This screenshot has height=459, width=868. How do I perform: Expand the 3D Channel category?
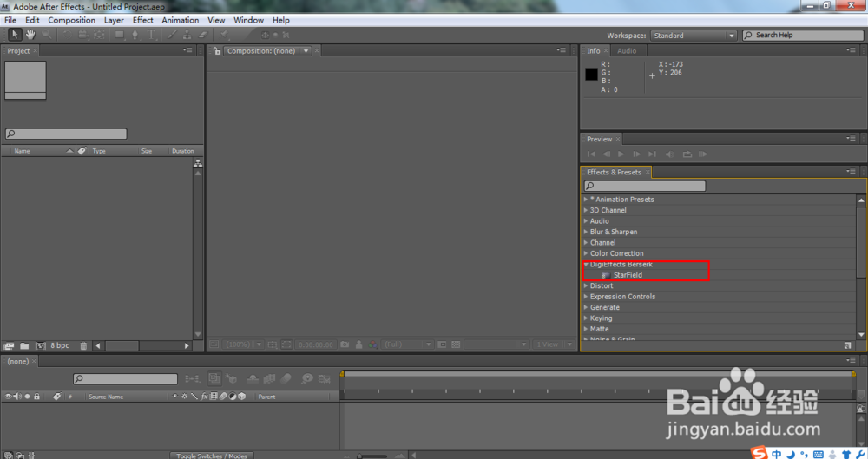coord(586,210)
